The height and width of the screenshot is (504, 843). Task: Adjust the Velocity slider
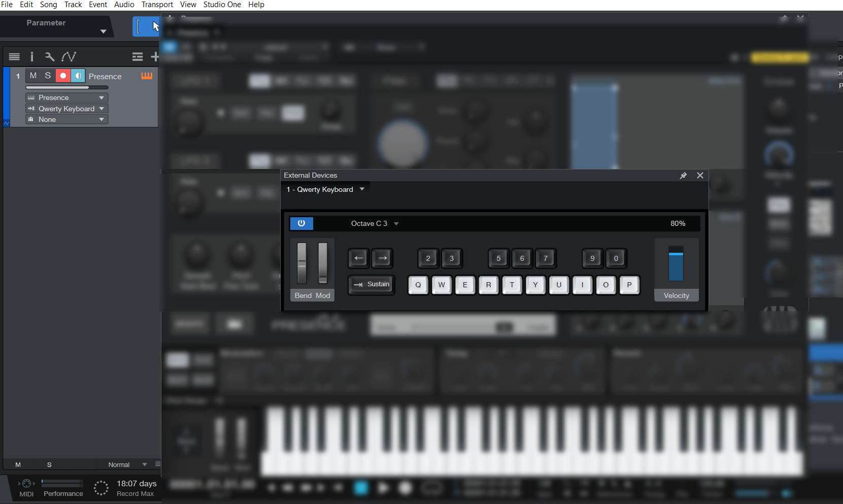pos(677,264)
